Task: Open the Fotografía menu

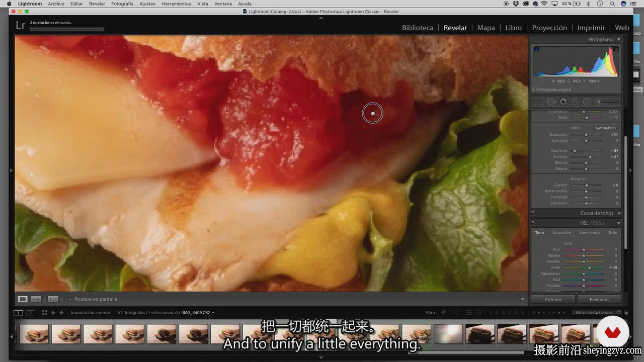Action: (x=122, y=4)
